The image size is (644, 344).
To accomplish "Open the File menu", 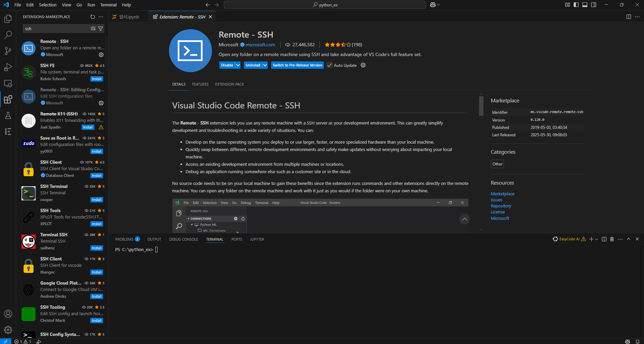I will point(18,5).
